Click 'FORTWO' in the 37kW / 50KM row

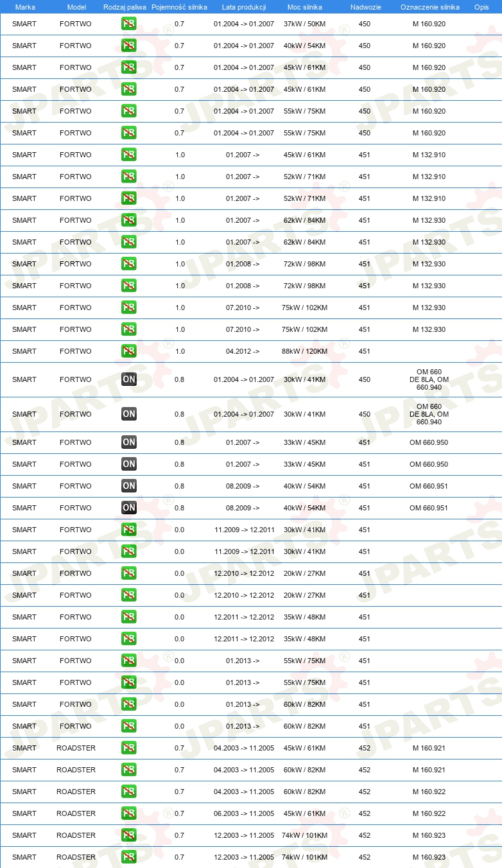[76, 24]
